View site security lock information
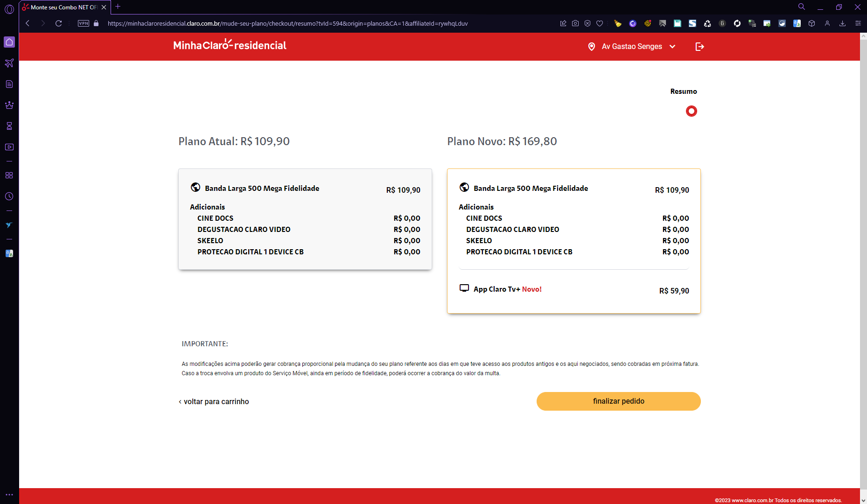Image resolution: width=867 pixels, height=504 pixels. point(96,23)
